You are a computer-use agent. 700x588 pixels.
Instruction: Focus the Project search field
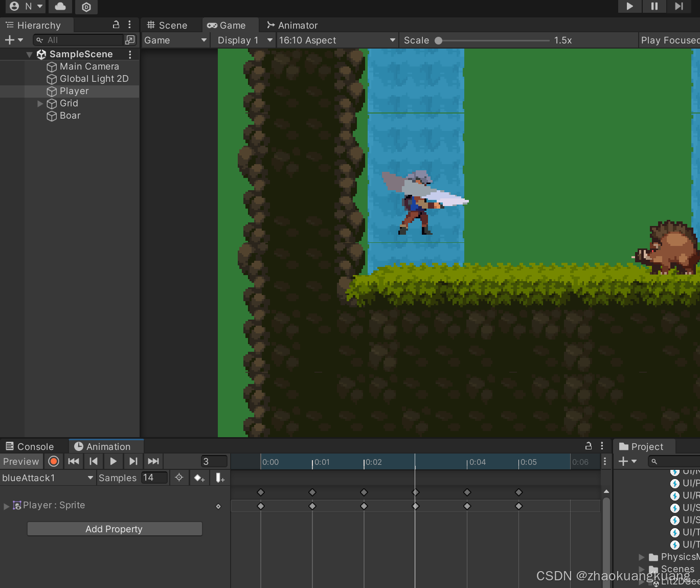pyautogui.click(x=674, y=461)
